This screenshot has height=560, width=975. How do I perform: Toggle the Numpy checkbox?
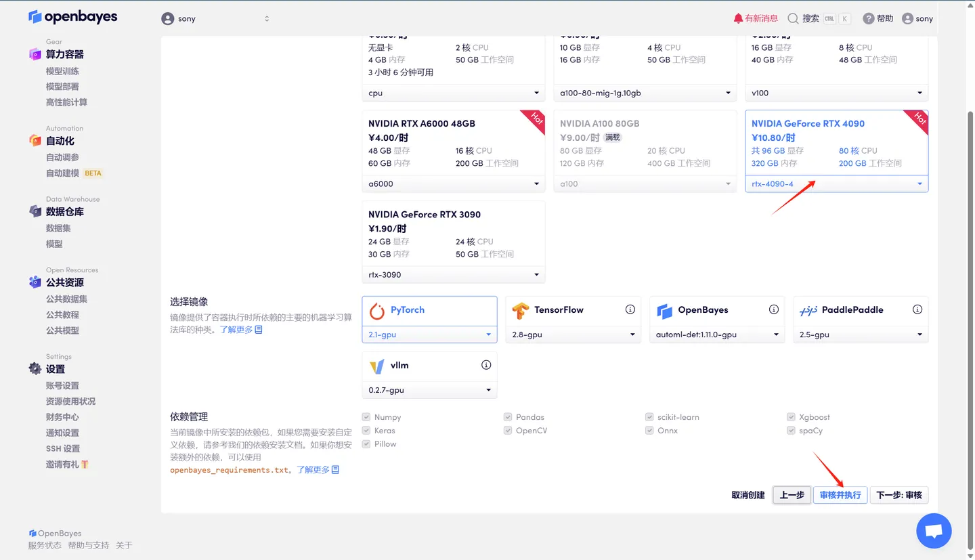tap(366, 417)
